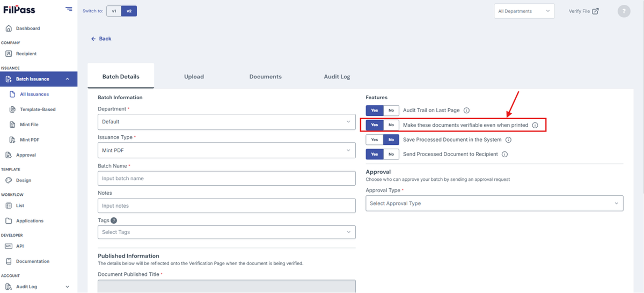Click the Mint File icon

pos(13,124)
